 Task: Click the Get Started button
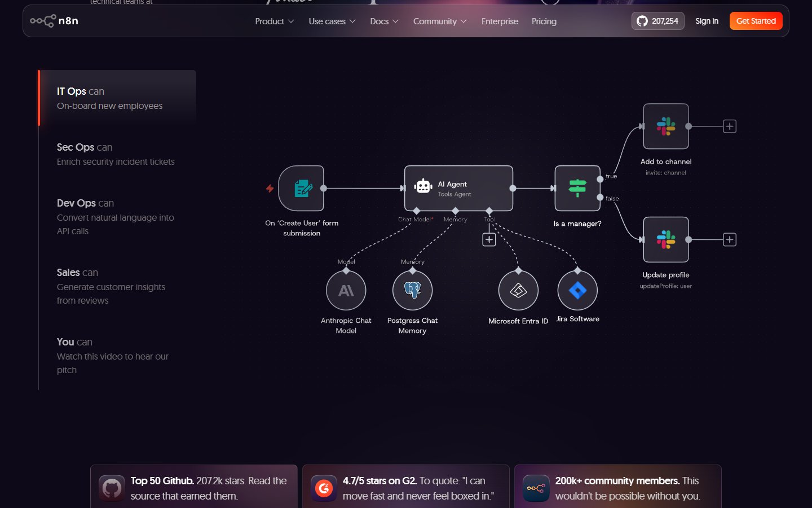point(756,21)
